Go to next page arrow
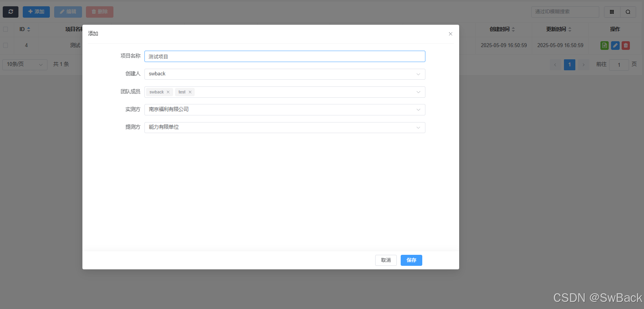The image size is (644, 309). [584, 65]
